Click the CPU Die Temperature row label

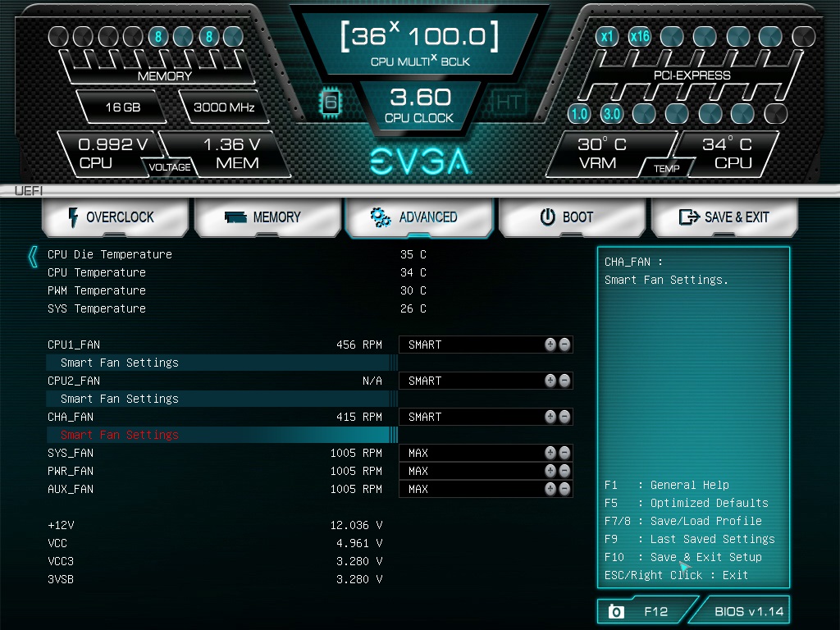coord(110,254)
